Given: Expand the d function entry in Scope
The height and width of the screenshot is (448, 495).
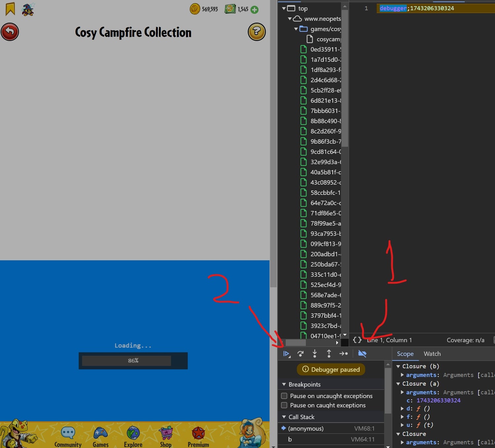Looking at the screenshot, I should [402, 408].
